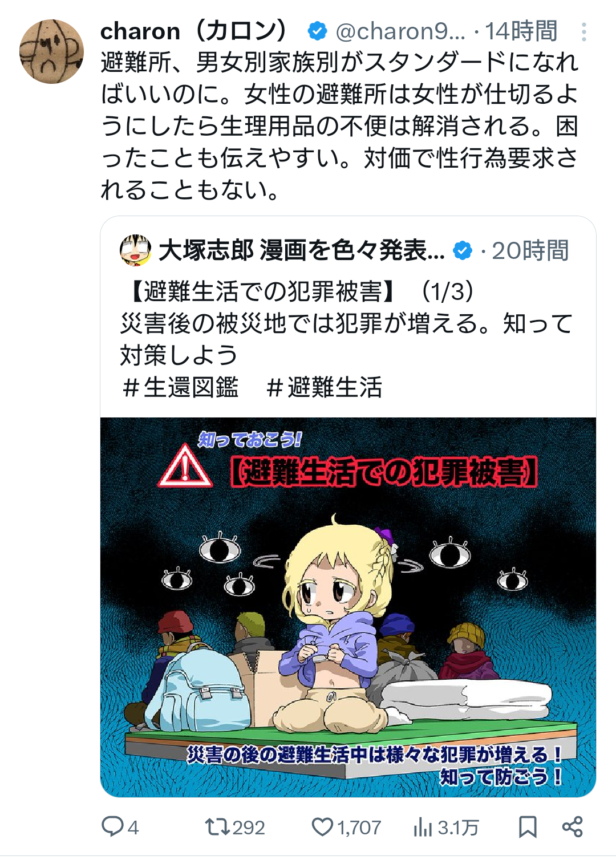Viewport: 616px width, 868px height.
Task: Open the quoted author name 大塚志郎
Action: [x=301, y=250]
